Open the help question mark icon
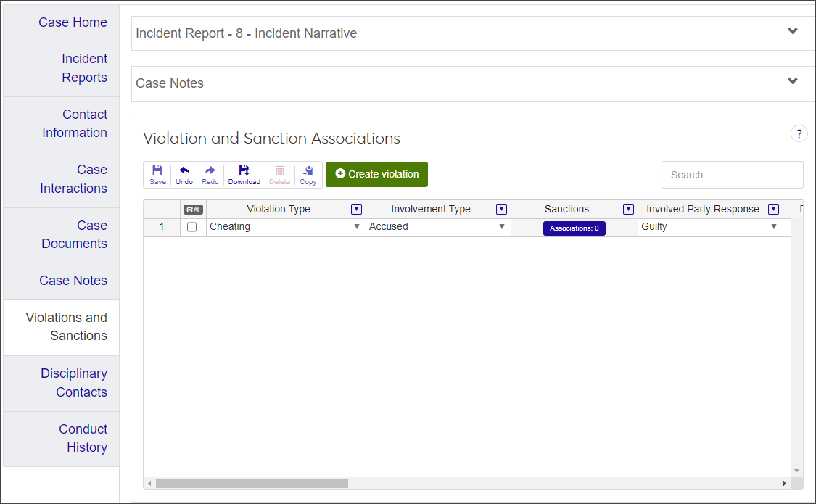 [x=799, y=133]
